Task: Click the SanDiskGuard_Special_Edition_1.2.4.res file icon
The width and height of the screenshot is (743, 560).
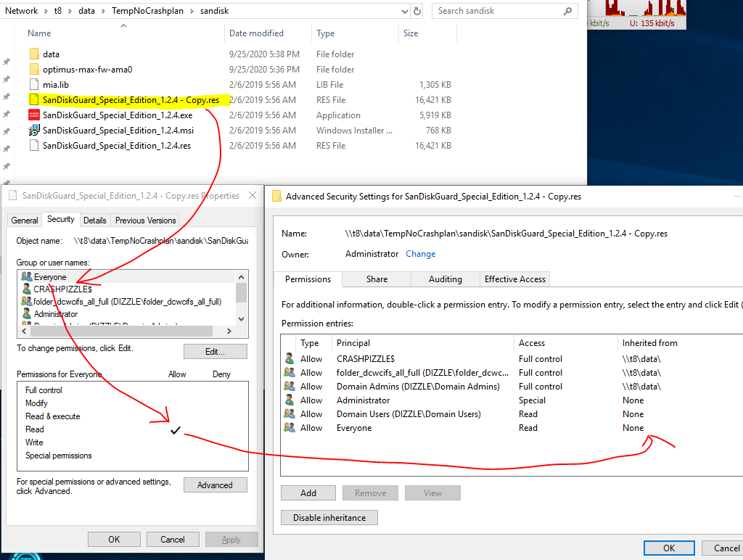Action: (x=34, y=146)
